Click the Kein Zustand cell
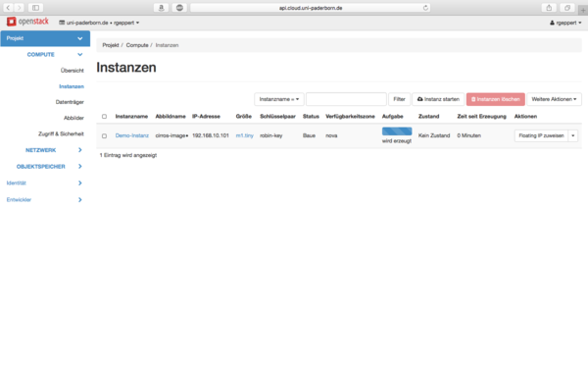The width and height of the screenshot is (588, 368). click(434, 135)
